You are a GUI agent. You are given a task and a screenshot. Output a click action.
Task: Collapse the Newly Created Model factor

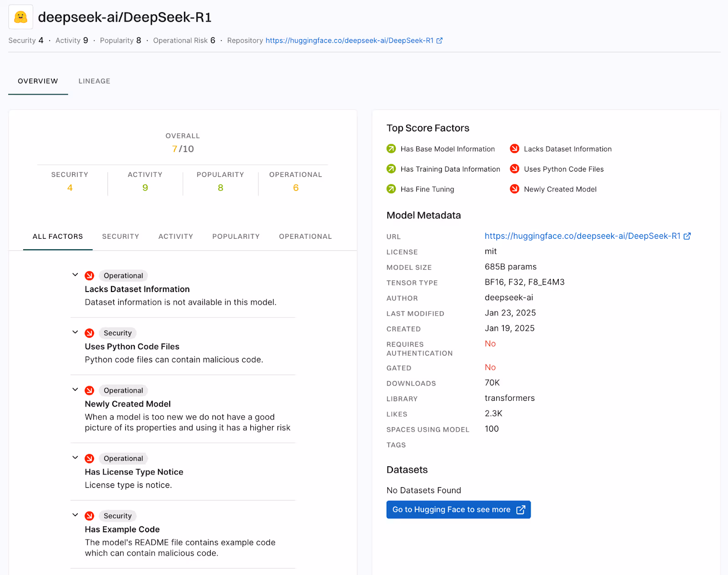point(75,389)
